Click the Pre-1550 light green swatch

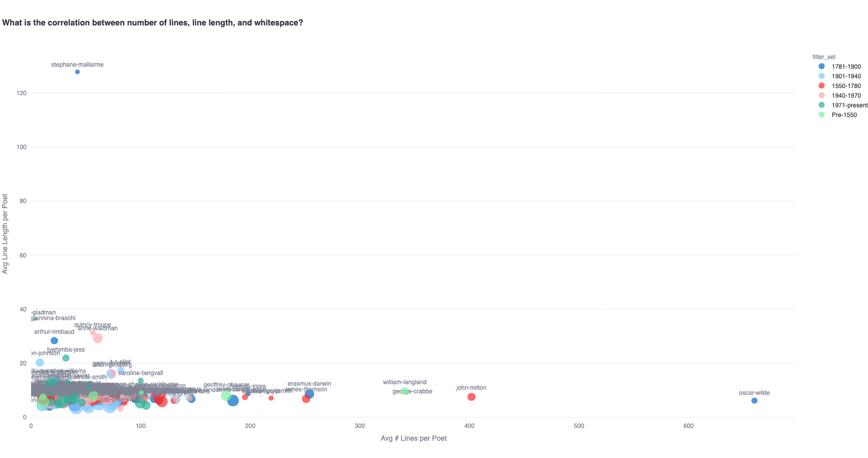[822, 115]
